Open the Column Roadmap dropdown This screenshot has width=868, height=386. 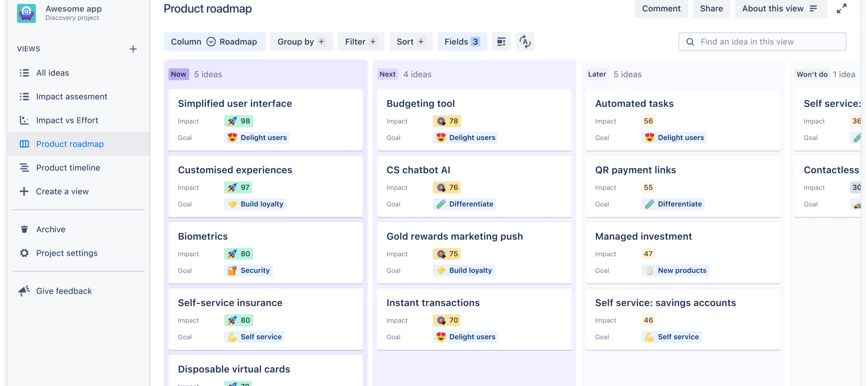(214, 42)
